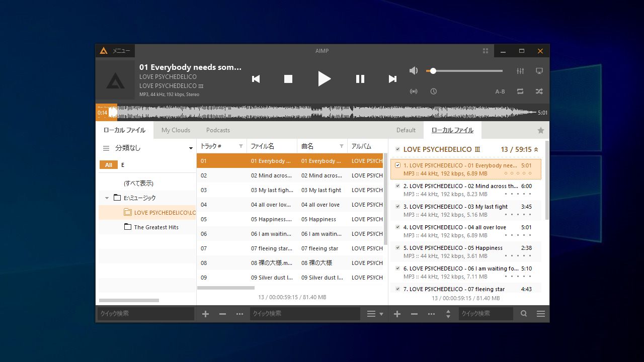
Task: Click the grid icon in the title bar
Action: (x=486, y=51)
